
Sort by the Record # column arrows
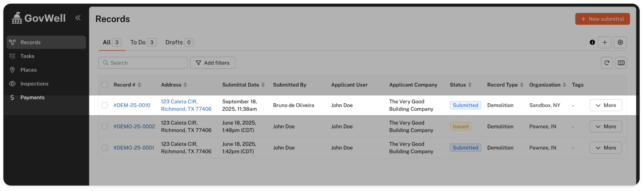(x=139, y=85)
